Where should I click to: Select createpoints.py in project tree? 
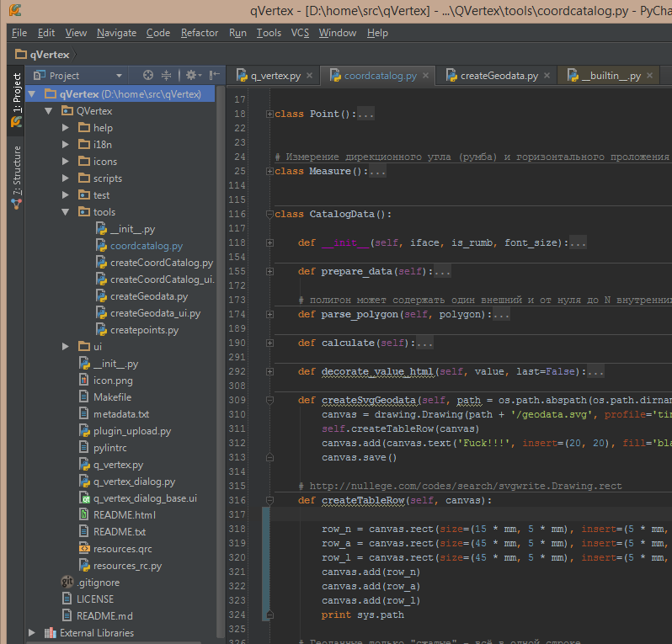pyautogui.click(x=144, y=330)
